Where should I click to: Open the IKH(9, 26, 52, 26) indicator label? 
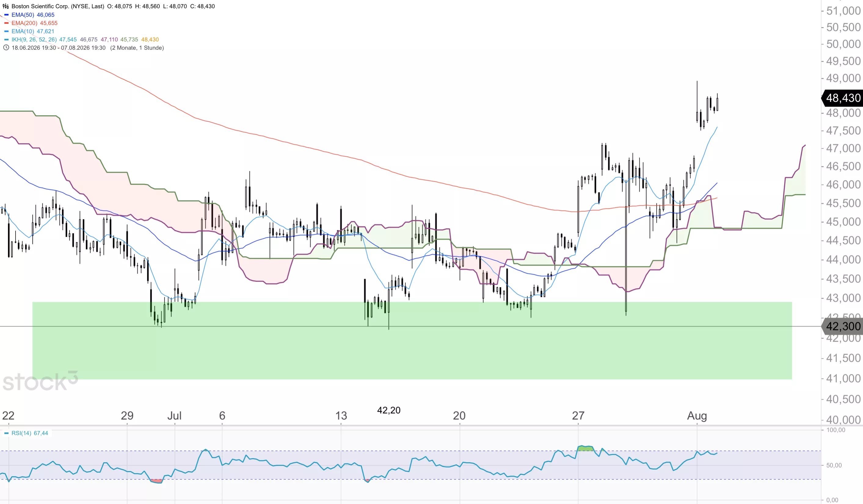pyautogui.click(x=34, y=39)
